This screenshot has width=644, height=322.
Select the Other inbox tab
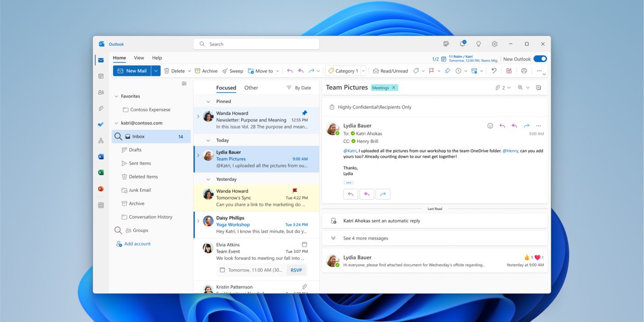[251, 88]
